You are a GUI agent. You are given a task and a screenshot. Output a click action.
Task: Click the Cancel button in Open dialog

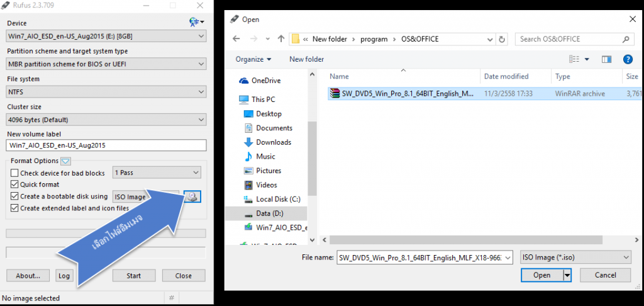click(x=605, y=275)
